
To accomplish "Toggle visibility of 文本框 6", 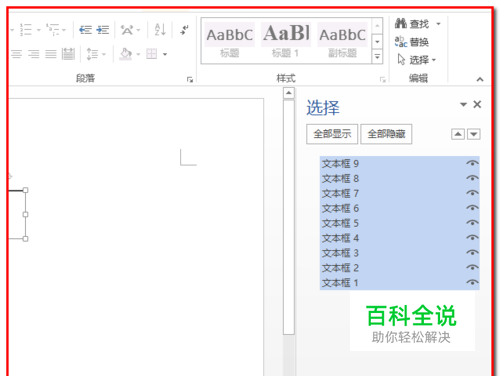I will (472, 208).
